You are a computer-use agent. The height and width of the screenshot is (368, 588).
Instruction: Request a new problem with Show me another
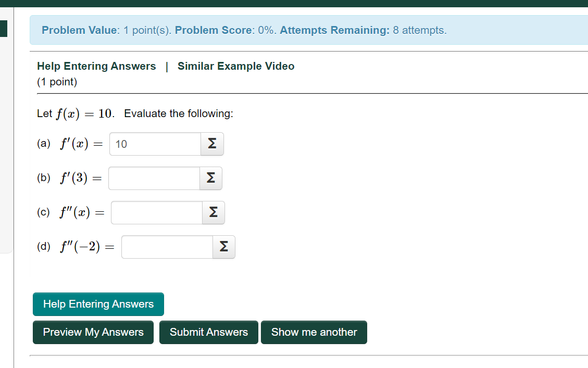tap(314, 332)
